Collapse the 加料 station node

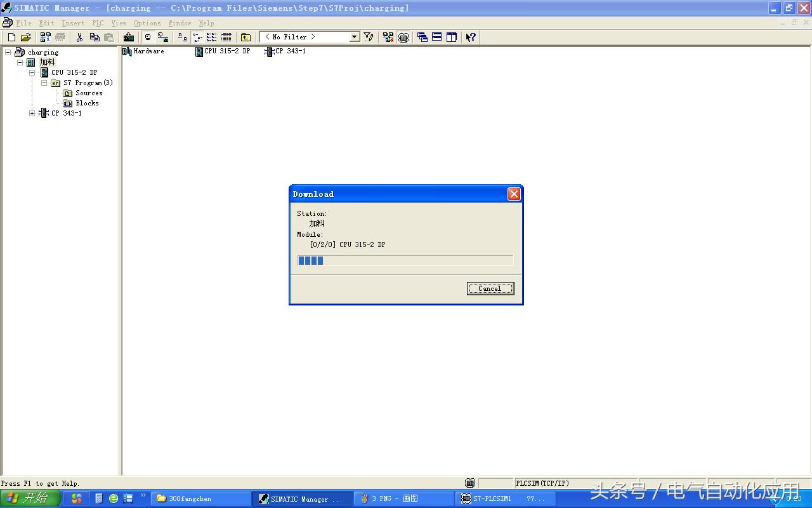coord(20,62)
